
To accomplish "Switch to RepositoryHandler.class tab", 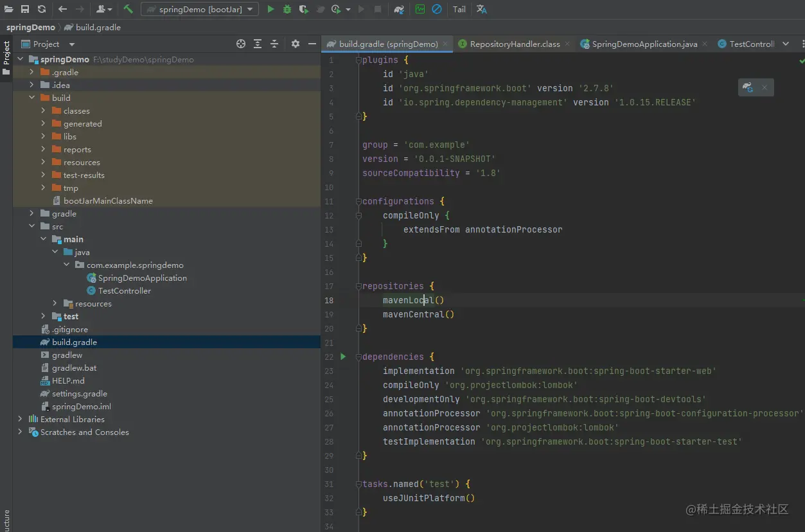I will coord(515,44).
